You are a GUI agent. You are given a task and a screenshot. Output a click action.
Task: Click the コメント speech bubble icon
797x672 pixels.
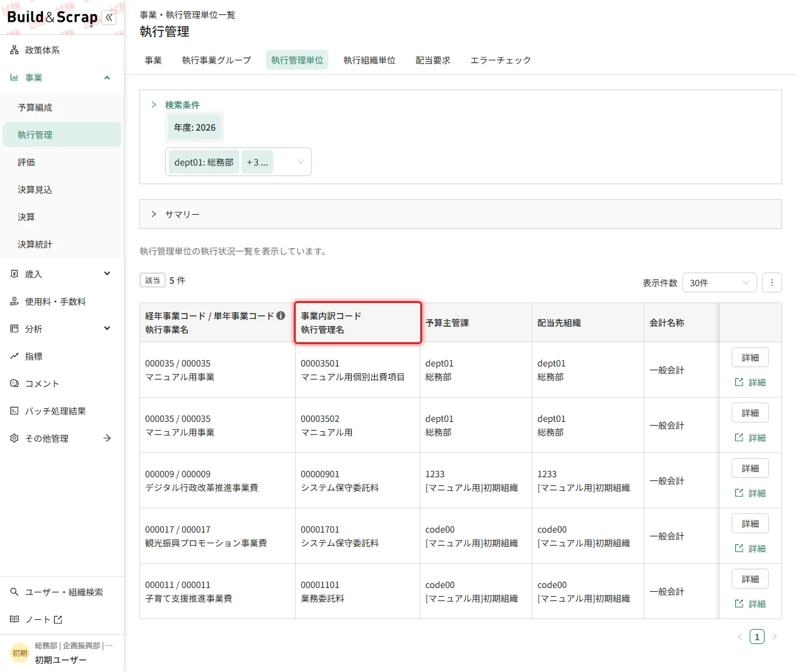pyautogui.click(x=14, y=383)
